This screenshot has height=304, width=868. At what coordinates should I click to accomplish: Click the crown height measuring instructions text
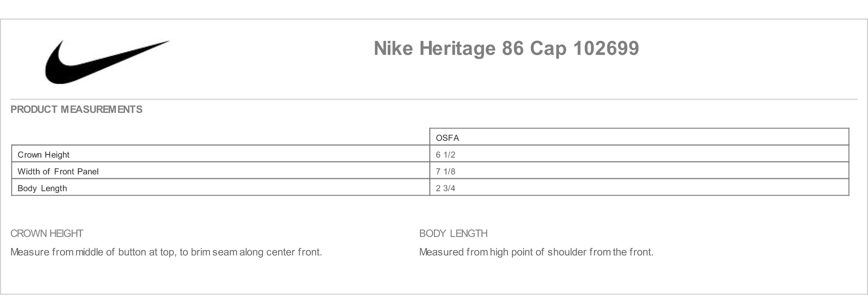pyautogui.click(x=166, y=252)
